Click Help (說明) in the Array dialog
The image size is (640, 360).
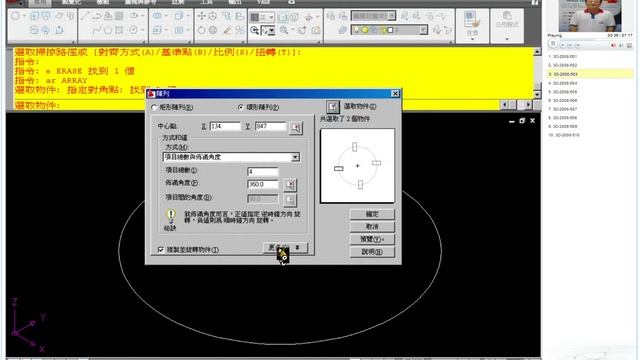(372, 252)
